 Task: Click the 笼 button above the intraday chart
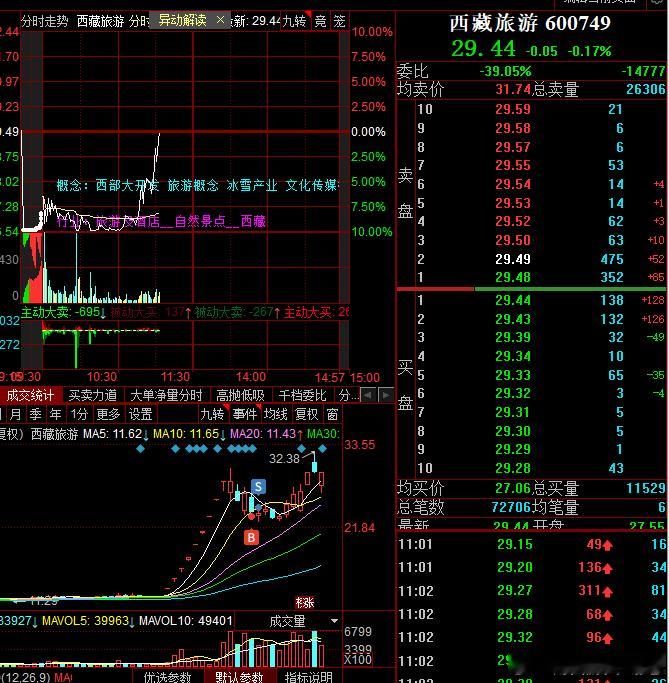click(339, 21)
